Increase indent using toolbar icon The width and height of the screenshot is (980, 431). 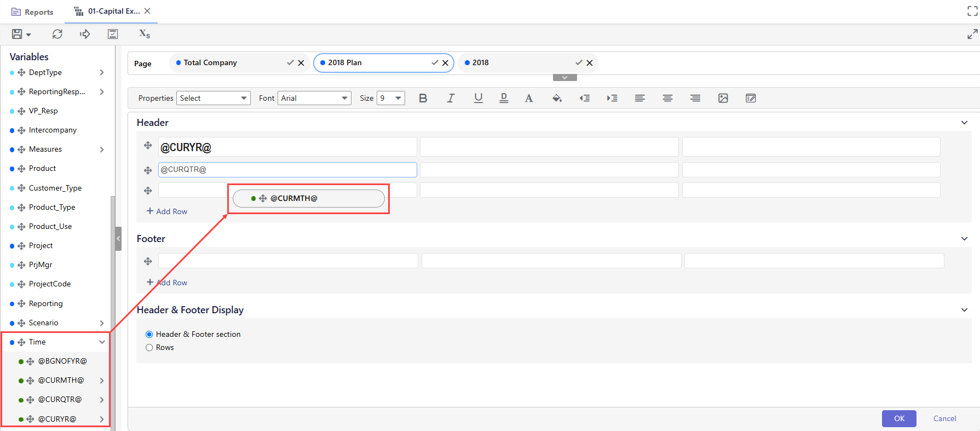pos(612,98)
